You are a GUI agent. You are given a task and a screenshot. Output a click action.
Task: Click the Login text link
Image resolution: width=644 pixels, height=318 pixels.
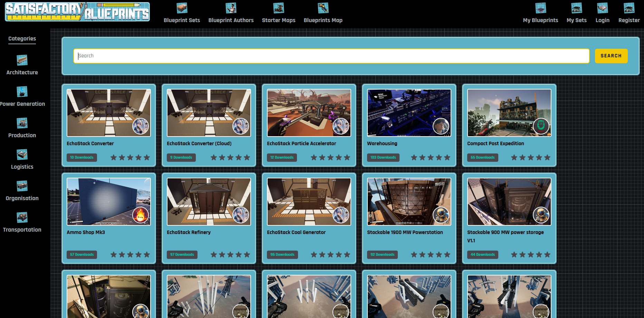point(603,20)
